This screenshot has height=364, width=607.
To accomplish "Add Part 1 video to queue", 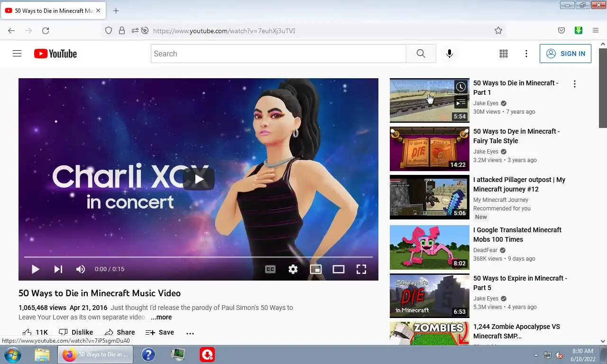I will click(x=461, y=102).
